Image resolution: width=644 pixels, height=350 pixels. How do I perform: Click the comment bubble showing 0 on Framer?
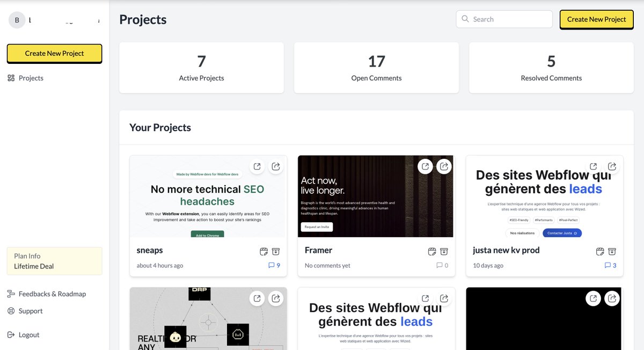(442, 265)
